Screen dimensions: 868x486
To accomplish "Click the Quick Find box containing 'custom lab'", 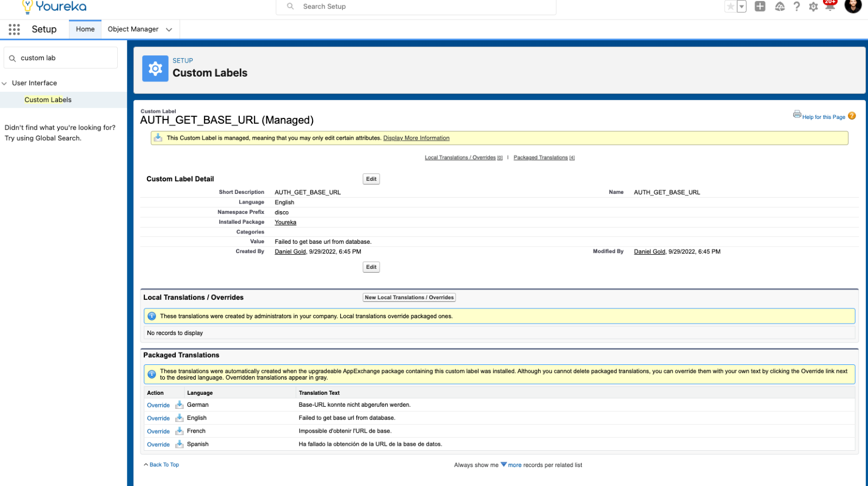I will (x=61, y=58).
